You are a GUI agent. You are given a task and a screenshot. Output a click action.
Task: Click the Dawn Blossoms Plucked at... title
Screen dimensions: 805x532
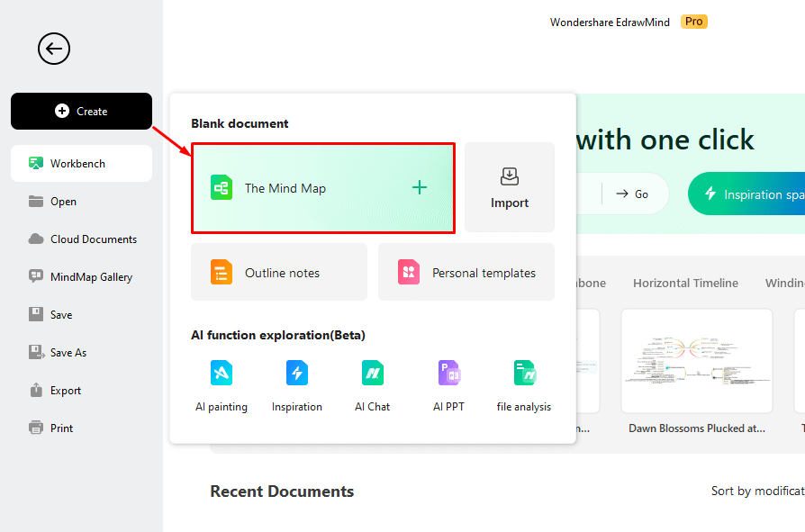697,428
